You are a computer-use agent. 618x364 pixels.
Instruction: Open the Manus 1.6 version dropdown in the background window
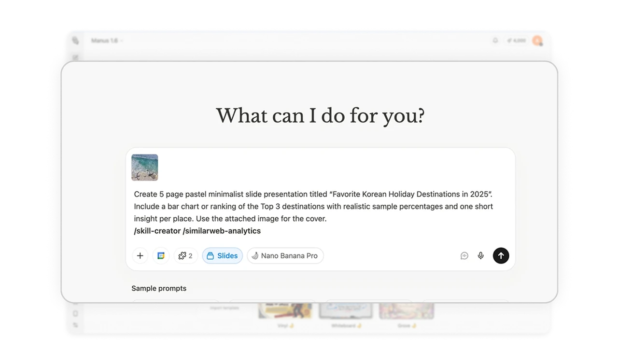(107, 41)
